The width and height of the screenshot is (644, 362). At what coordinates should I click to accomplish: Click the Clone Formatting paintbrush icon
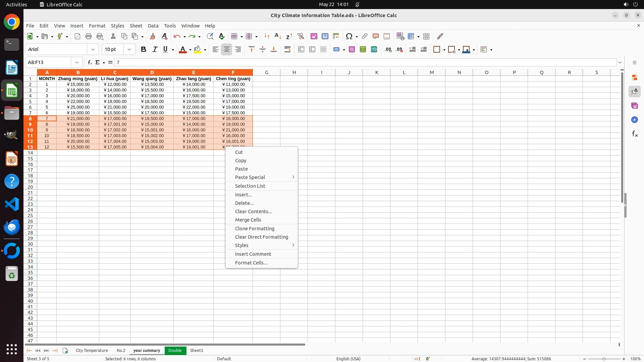click(153, 36)
